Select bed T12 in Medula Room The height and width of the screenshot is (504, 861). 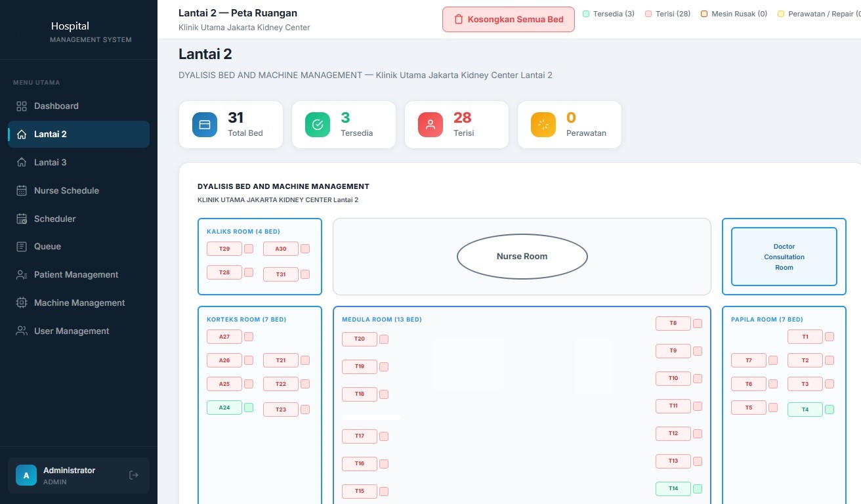pos(673,434)
